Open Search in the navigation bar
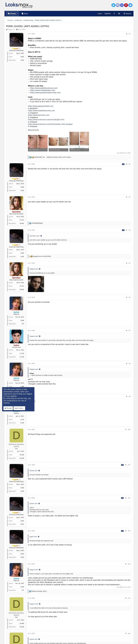 click(127, 14)
